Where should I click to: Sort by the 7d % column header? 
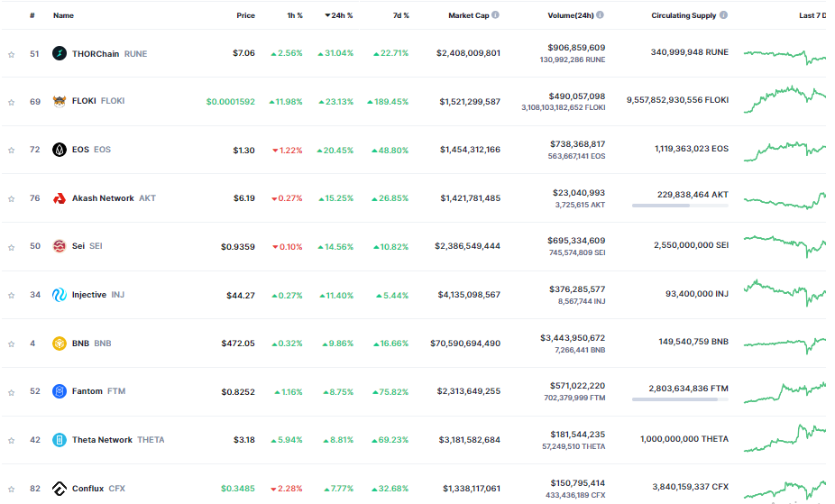(x=401, y=15)
